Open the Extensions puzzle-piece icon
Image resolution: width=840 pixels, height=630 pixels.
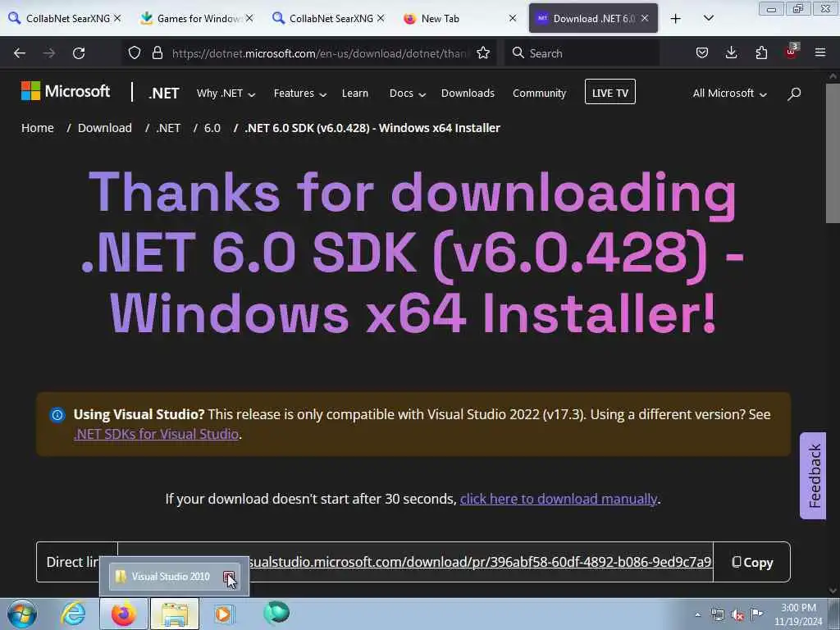[761, 52]
